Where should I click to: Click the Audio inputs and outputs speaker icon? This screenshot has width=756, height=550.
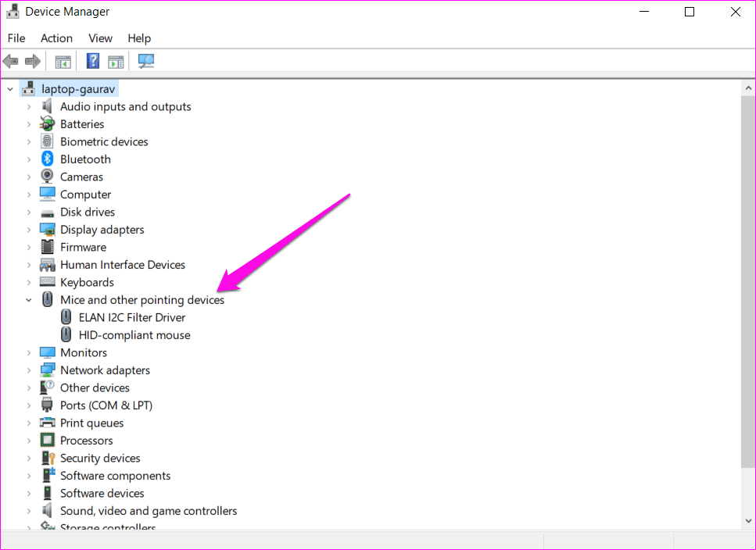[x=47, y=106]
